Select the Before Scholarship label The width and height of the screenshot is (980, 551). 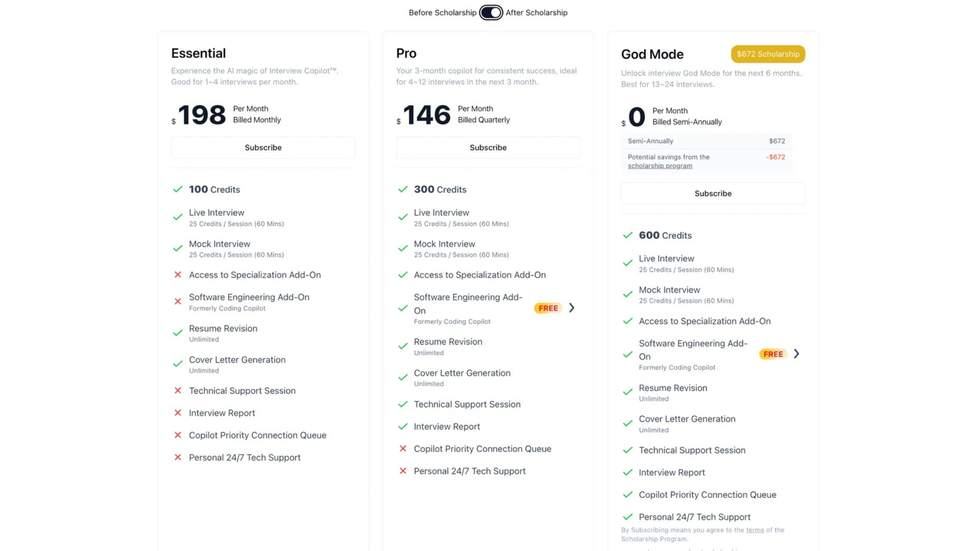442,13
